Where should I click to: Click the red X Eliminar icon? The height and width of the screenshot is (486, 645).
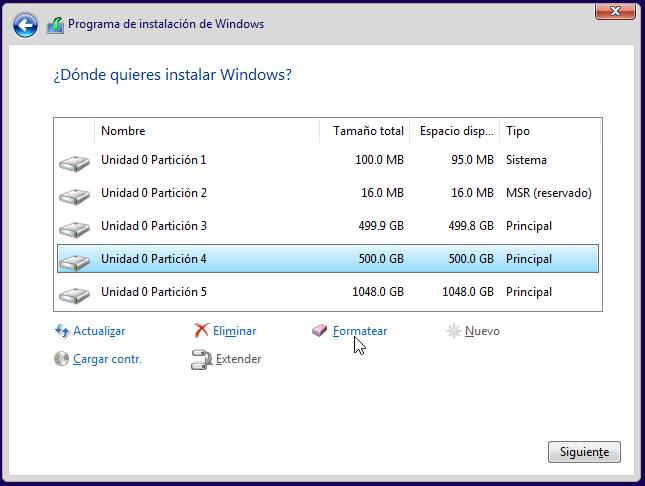[x=201, y=330]
